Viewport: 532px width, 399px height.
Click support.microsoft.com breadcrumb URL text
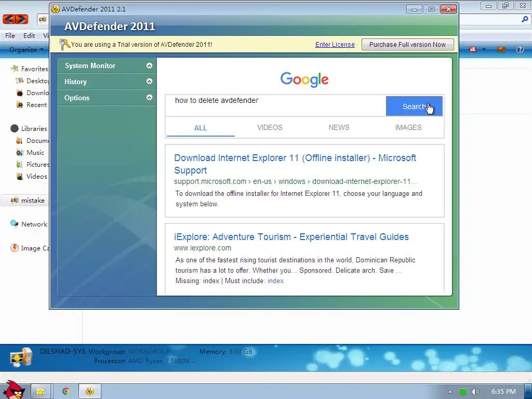click(x=295, y=181)
